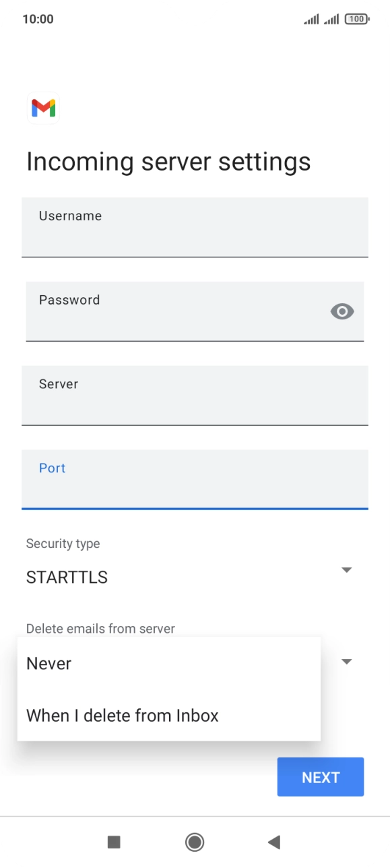Open the STARTTLS selector
This screenshot has width=390, height=868.
[67, 577]
